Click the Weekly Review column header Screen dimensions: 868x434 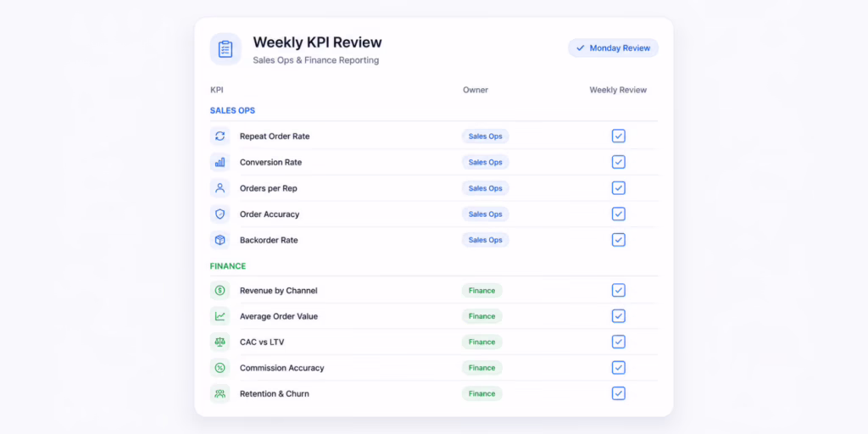618,90
